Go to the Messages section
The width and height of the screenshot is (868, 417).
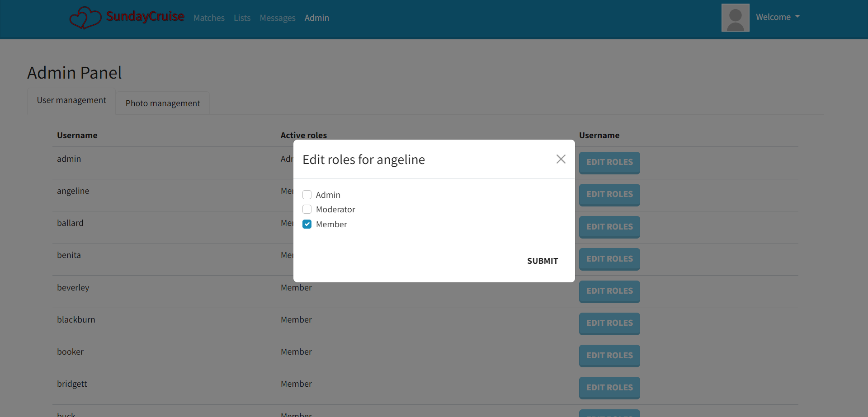point(277,18)
